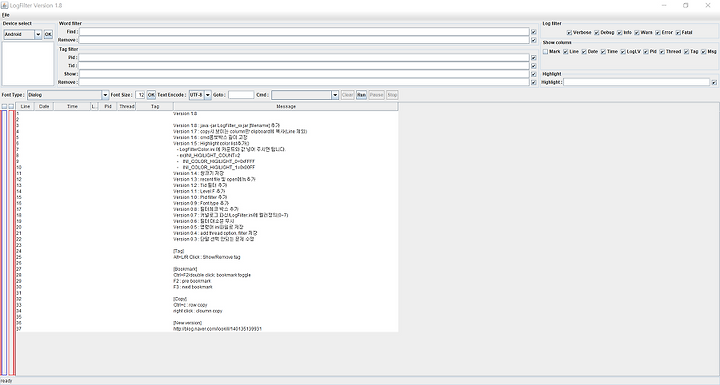Screen dimensions: 720x385
Task: Click the Tag filter Tid input field
Action: (304, 66)
